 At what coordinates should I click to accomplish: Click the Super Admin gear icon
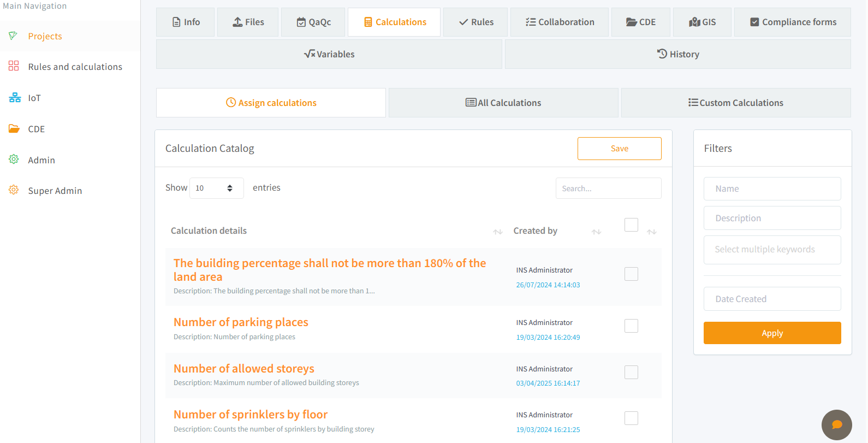click(14, 190)
